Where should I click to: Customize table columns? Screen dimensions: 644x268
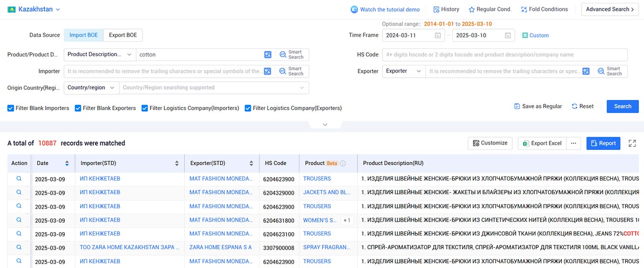(x=490, y=143)
